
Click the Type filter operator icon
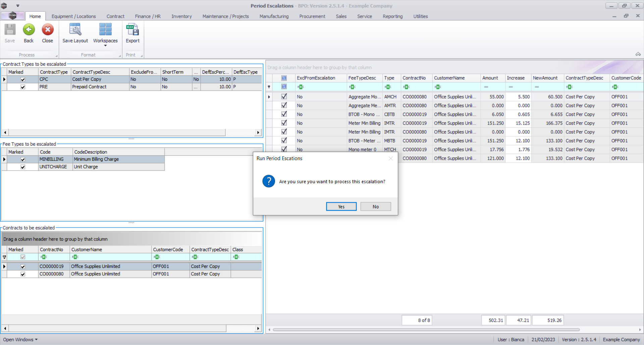(388, 87)
